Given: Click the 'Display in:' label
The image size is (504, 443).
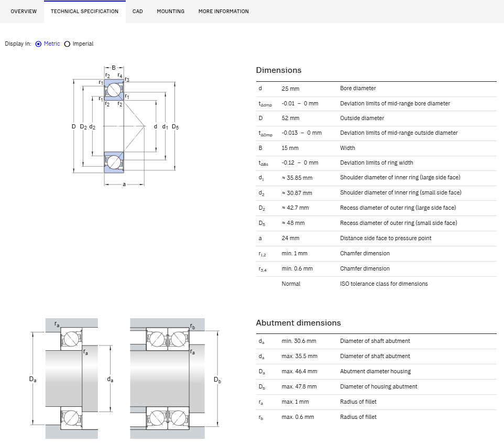Looking at the screenshot, I should [18, 44].
